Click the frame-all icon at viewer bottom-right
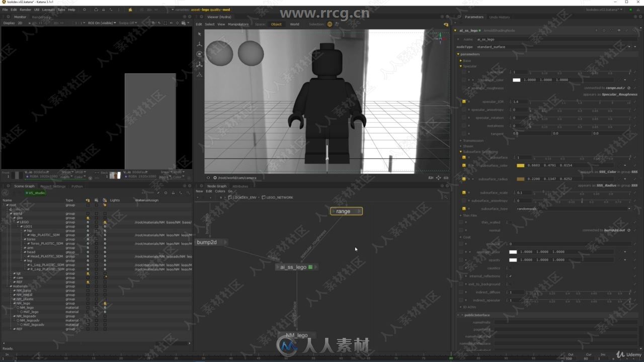This screenshot has width=644, height=362. 438,177
